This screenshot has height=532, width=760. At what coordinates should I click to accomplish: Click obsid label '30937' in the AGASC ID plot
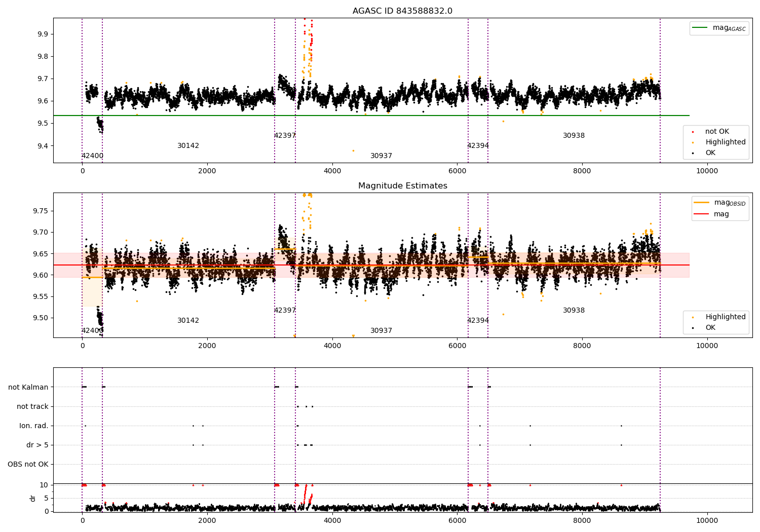(381, 156)
